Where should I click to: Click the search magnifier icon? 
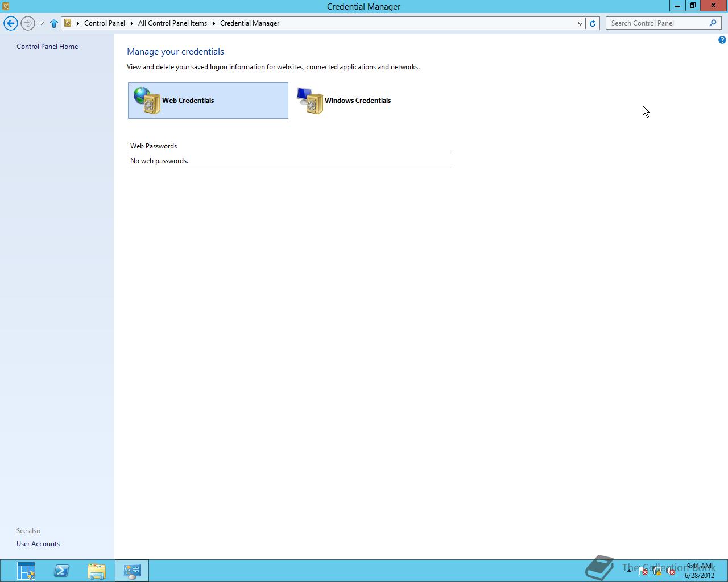point(713,23)
